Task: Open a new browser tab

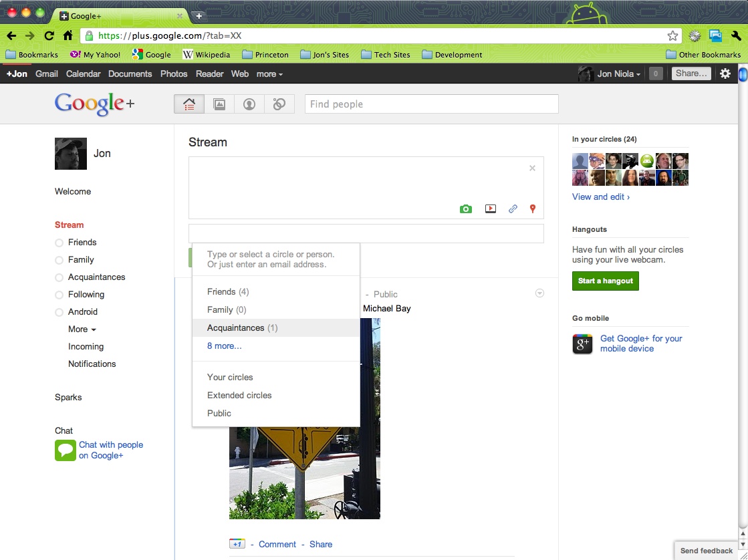Action: [199, 16]
